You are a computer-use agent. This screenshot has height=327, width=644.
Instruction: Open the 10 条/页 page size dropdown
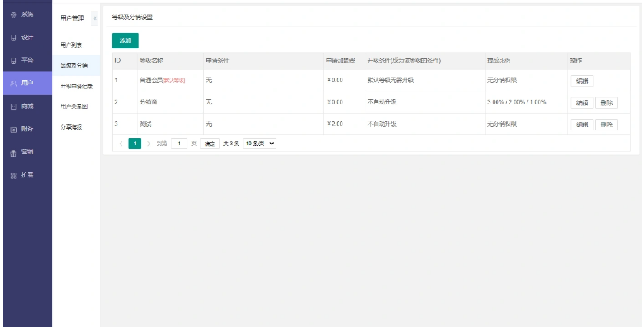[259, 144]
